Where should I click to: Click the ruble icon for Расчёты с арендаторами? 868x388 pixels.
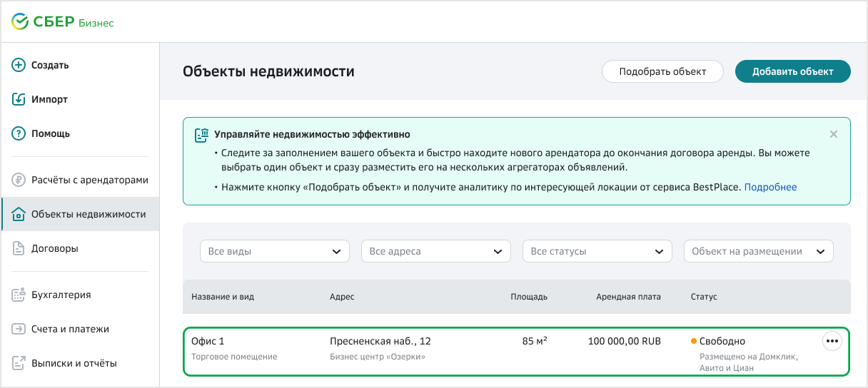tap(19, 180)
